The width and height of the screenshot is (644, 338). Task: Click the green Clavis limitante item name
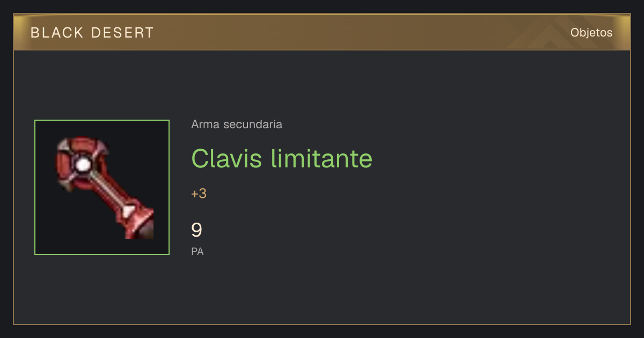click(282, 158)
